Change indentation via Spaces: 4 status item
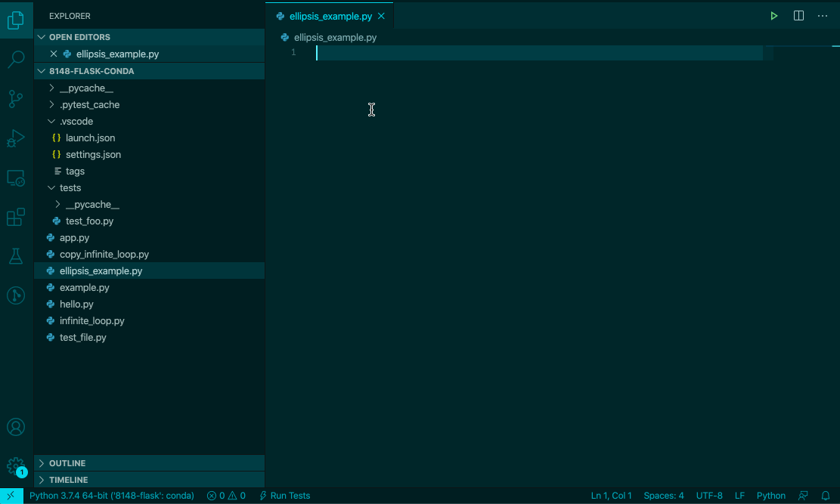 pos(663,496)
